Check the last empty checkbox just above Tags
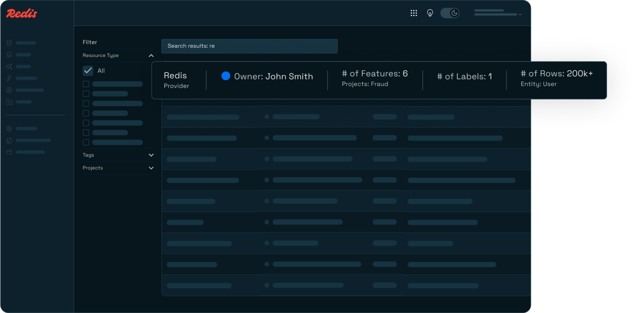The height and width of the screenshot is (313, 644). (x=86, y=142)
